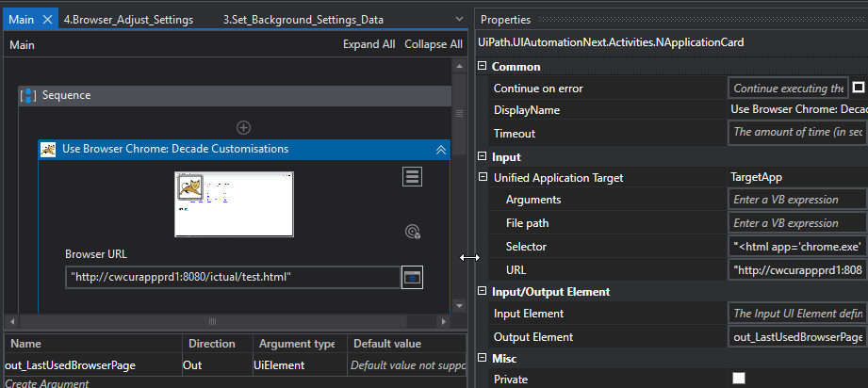
Task: Switch to the 3.Set_Background_Settings_Data tab
Action: 303,19
